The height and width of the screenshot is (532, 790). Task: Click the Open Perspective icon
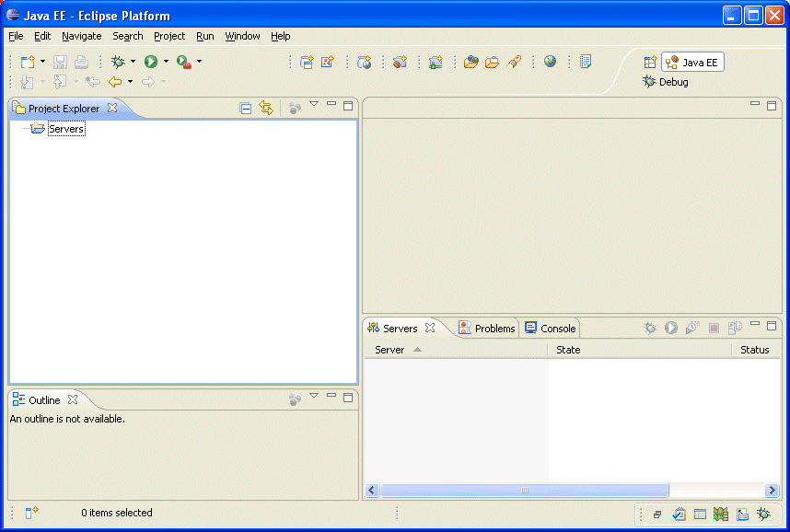tap(650, 62)
